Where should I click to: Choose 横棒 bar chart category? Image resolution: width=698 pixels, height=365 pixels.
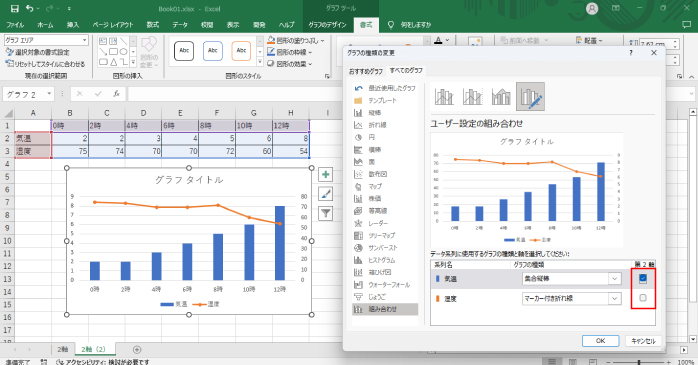(385, 150)
